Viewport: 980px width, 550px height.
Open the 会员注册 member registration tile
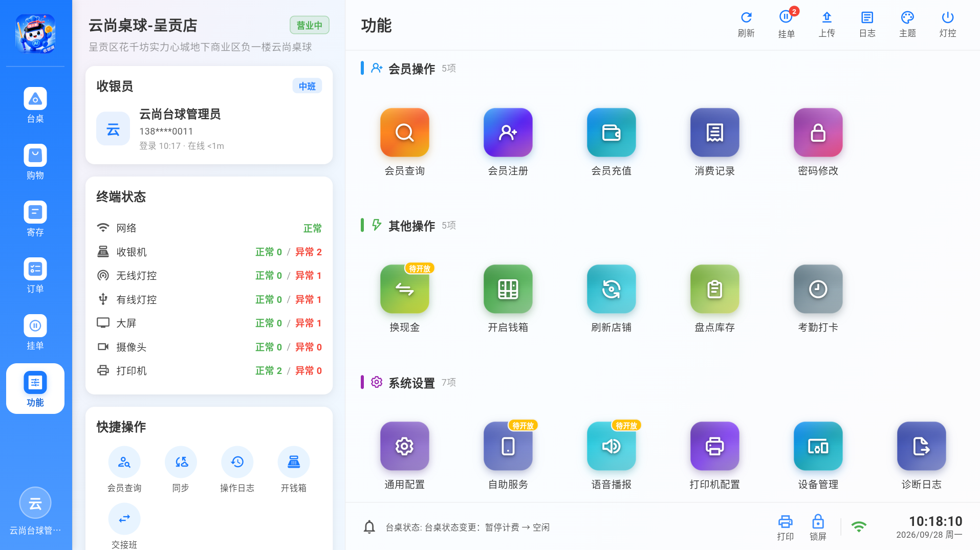(x=508, y=142)
